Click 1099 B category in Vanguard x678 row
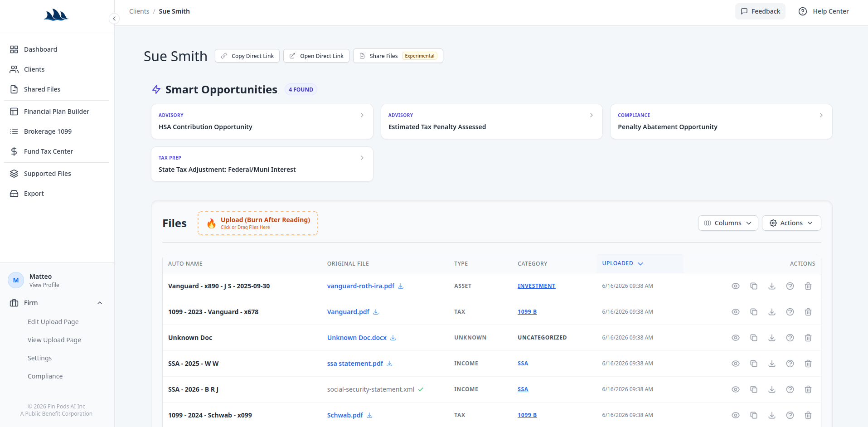 tap(527, 312)
